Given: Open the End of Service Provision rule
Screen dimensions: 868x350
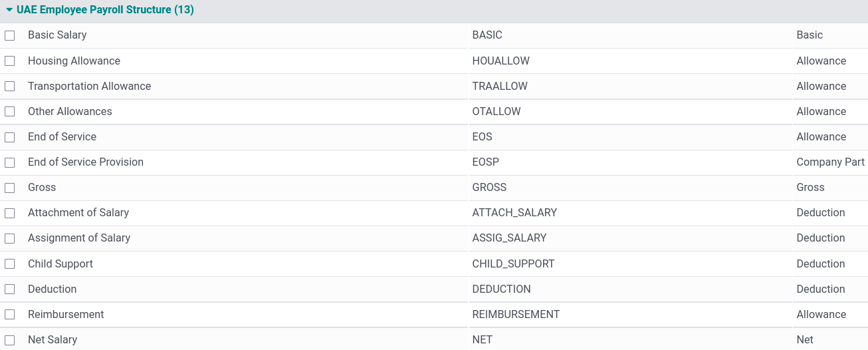Looking at the screenshot, I should pyautogui.click(x=86, y=162).
